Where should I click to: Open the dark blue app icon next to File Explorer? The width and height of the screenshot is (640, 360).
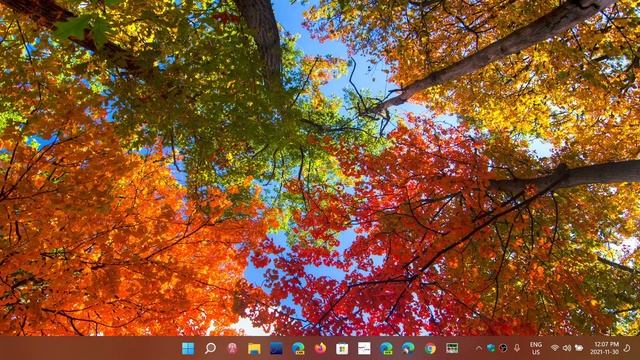276,348
